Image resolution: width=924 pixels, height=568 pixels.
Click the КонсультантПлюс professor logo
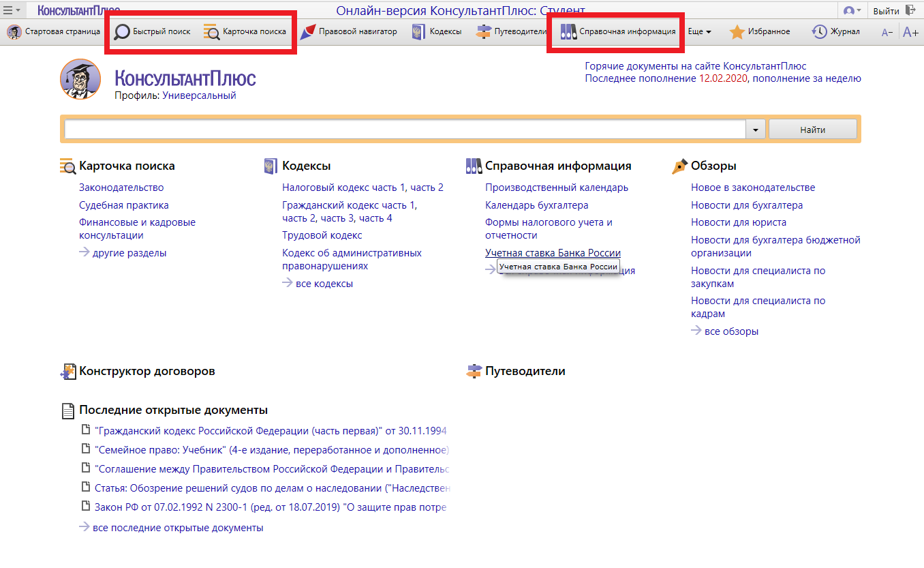80,79
